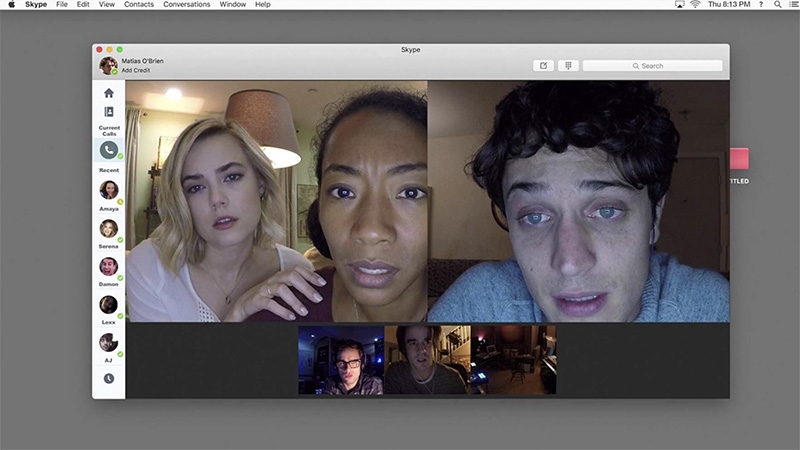Image resolution: width=800 pixels, height=450 pixels.
Task: Open the File menu
Action: tap(62, 4)
